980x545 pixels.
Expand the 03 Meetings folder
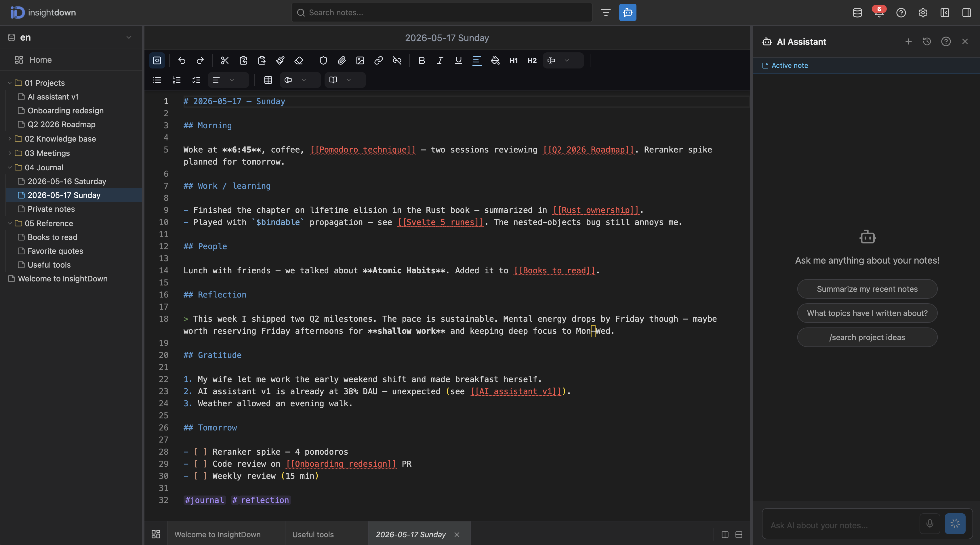[x=9, y=153]
